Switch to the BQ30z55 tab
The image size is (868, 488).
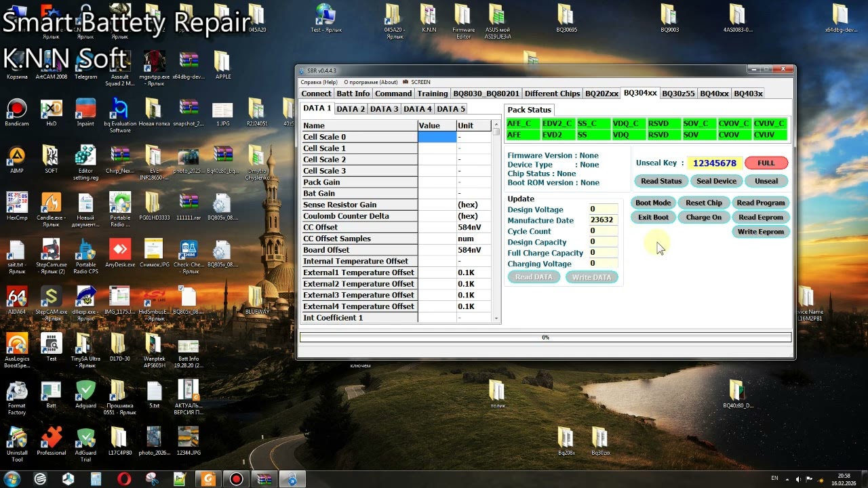pos(678,94)
